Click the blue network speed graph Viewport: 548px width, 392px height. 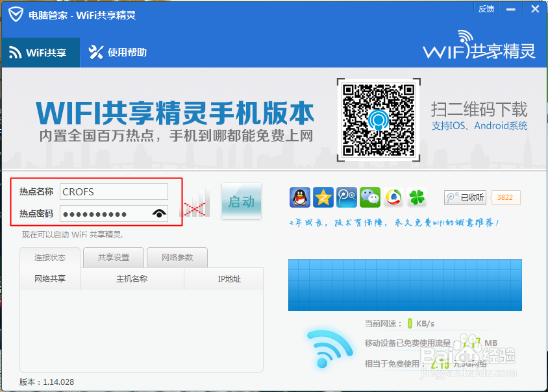tap(405, 285)
